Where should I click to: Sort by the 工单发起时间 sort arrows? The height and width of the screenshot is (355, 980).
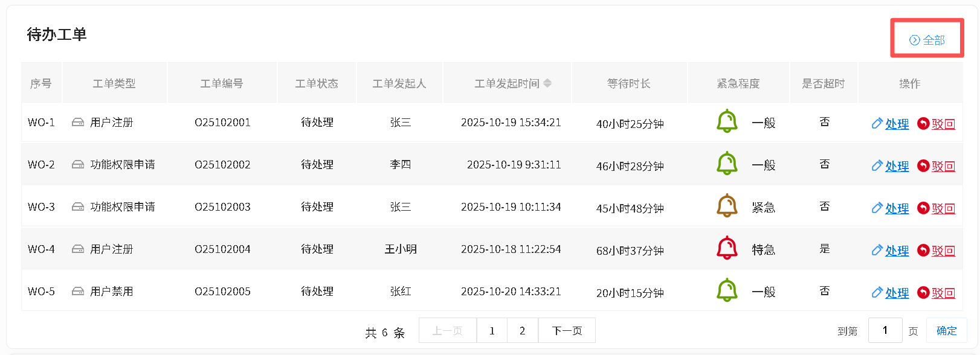(547, 83)
